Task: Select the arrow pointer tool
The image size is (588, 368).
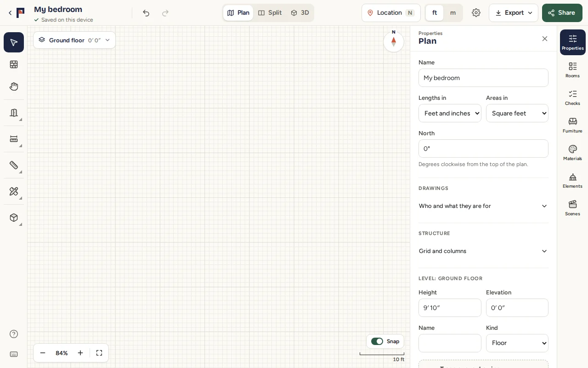Action: pyautogui.click(x=14, y=42)
